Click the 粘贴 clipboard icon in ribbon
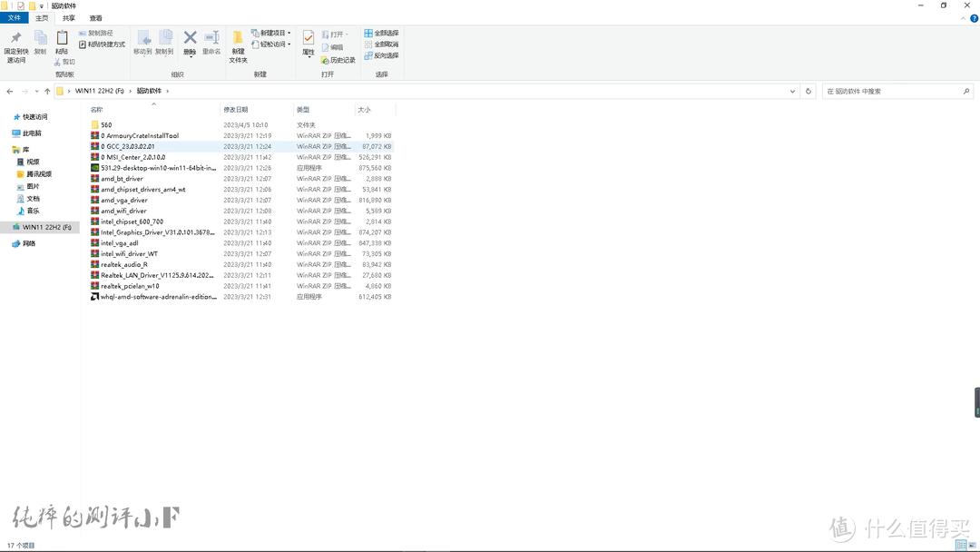The image size is (980, 552). point(62,38)
